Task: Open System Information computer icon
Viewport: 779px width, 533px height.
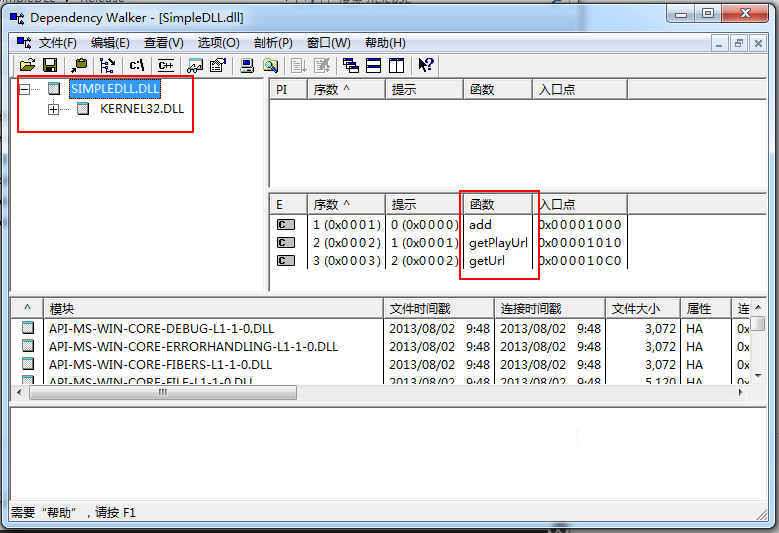Action: point(247,65)
